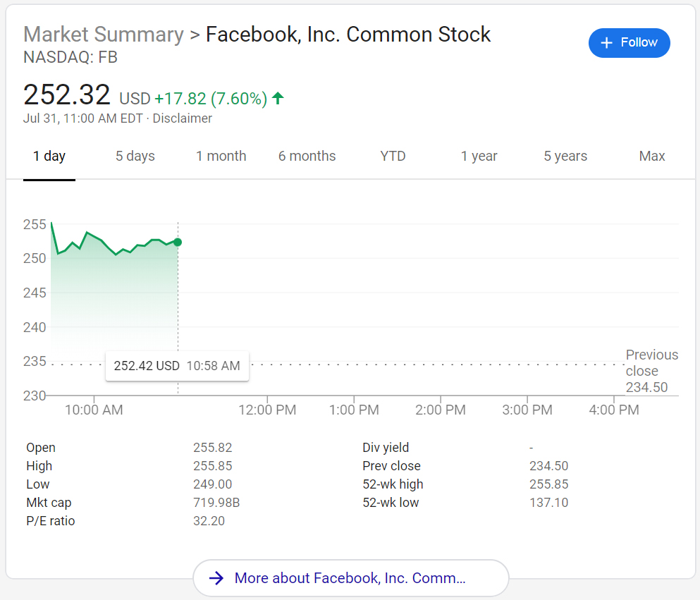Screen dimensions: 700x600
Task: Click the arrow icon in More about Facebook
Action: click(x=216, y=578)
